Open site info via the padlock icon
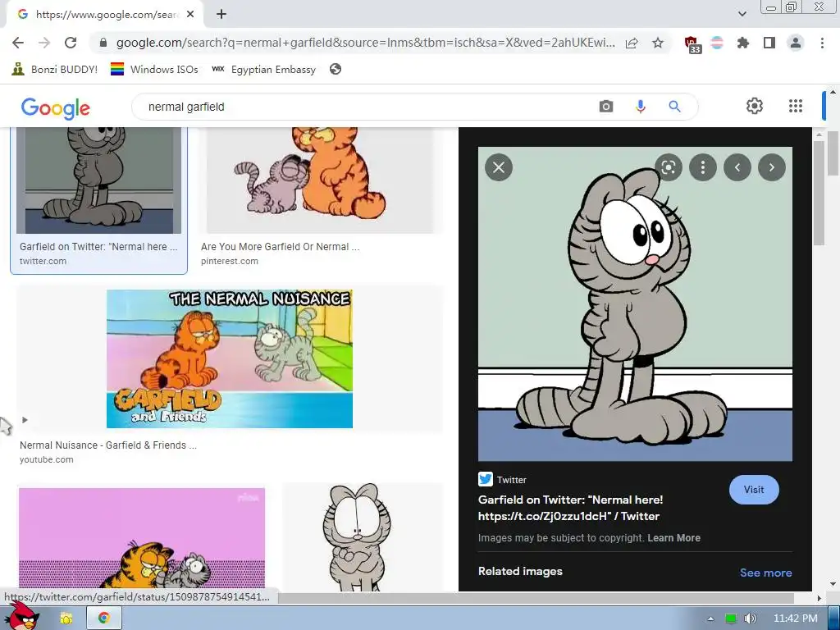Image resolution: width=840 pixels, height=630 pixels. tap(103, 43)
